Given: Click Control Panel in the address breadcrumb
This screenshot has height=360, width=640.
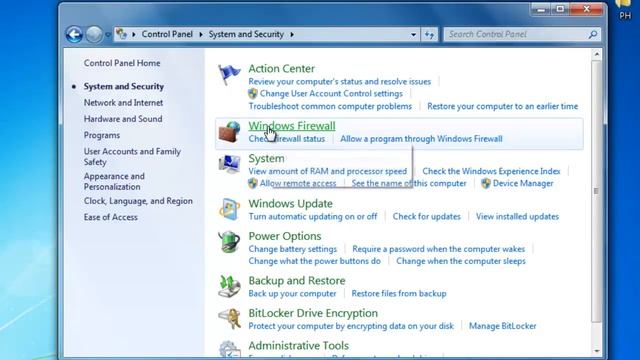Looking at the screenshot, I should click(x=167, y=34).
